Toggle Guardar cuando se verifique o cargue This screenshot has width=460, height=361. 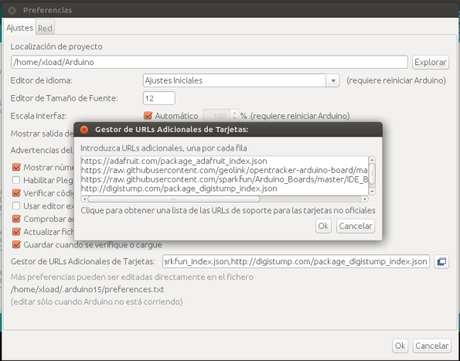[x=16, y=245]
